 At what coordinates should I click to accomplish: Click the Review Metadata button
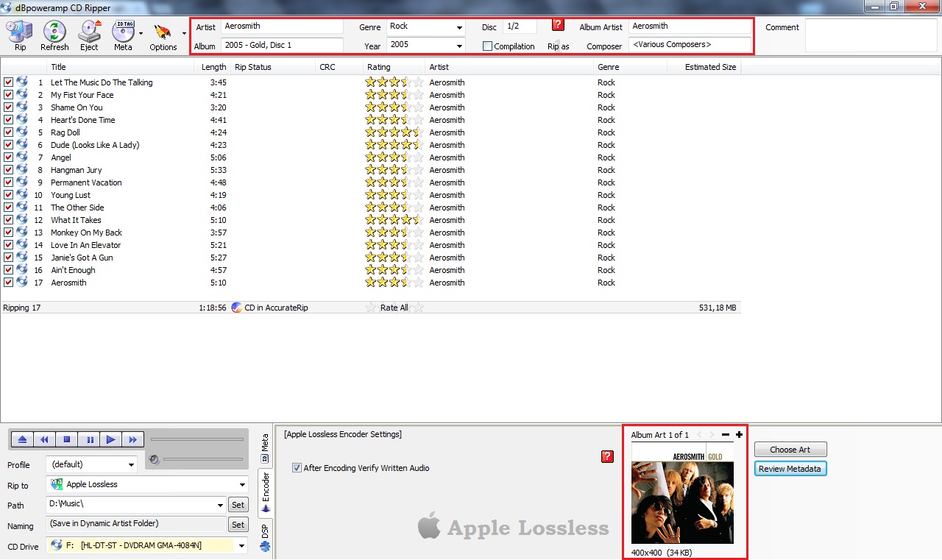pyautogui.click(x=790, y=469)
